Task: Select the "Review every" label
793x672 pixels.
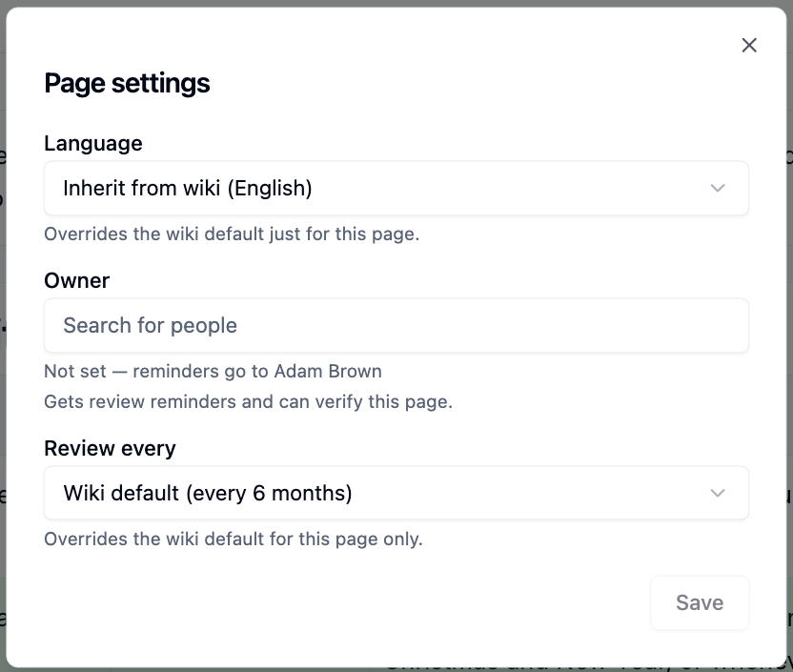Action: [110, 449]
